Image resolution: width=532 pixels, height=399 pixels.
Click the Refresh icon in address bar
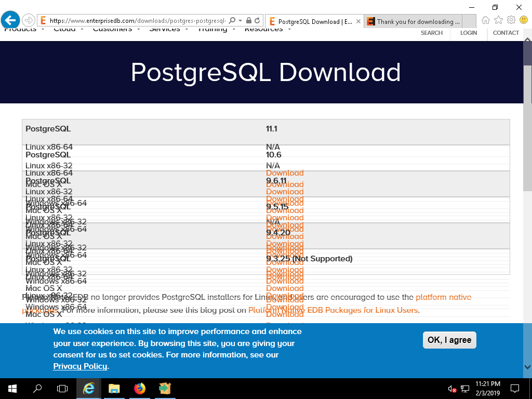(x=257, y=21)
